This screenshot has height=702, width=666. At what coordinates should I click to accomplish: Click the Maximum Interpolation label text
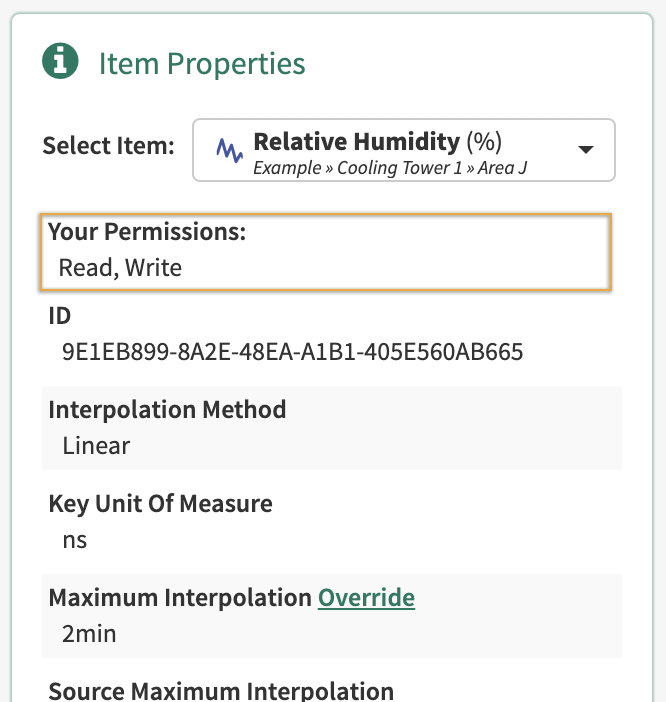click(x=180, y=598)
